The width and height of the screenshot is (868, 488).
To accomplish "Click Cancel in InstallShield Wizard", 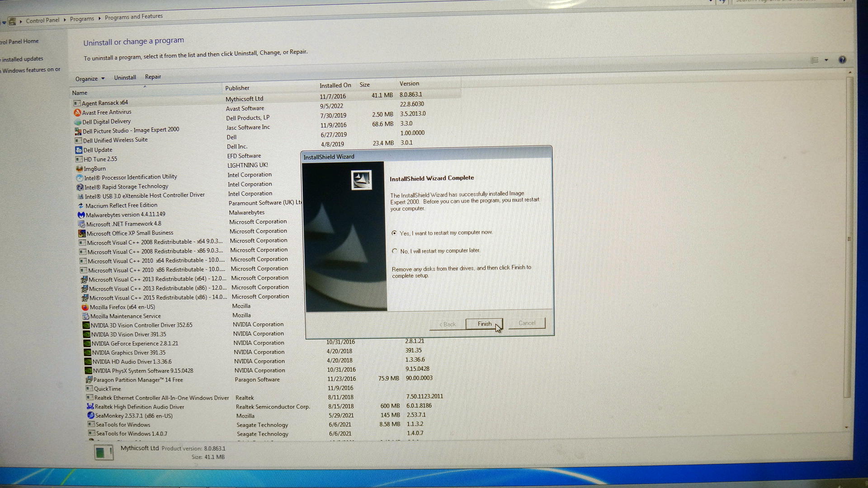I will tap(527, 323).
